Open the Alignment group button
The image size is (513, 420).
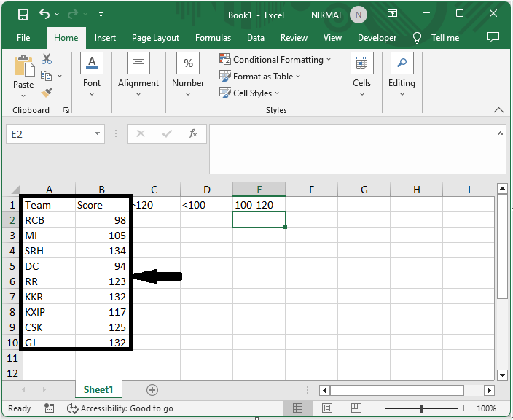click(x=138, y=74)
